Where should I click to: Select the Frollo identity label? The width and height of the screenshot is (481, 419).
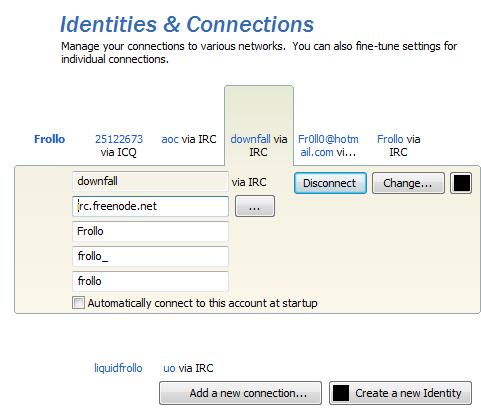pos(49,139)
